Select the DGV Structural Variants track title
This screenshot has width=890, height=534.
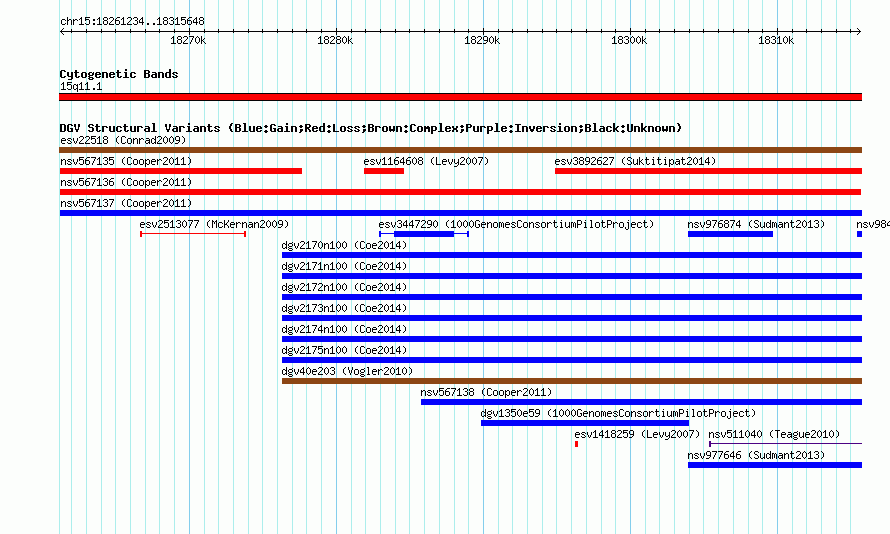click(x=371, y=128)
